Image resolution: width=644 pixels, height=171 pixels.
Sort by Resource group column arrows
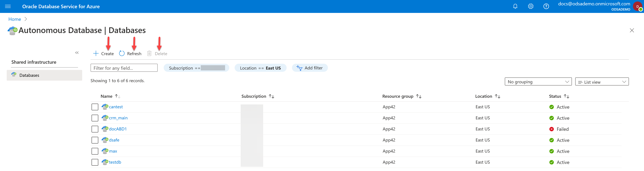(419, 96)
